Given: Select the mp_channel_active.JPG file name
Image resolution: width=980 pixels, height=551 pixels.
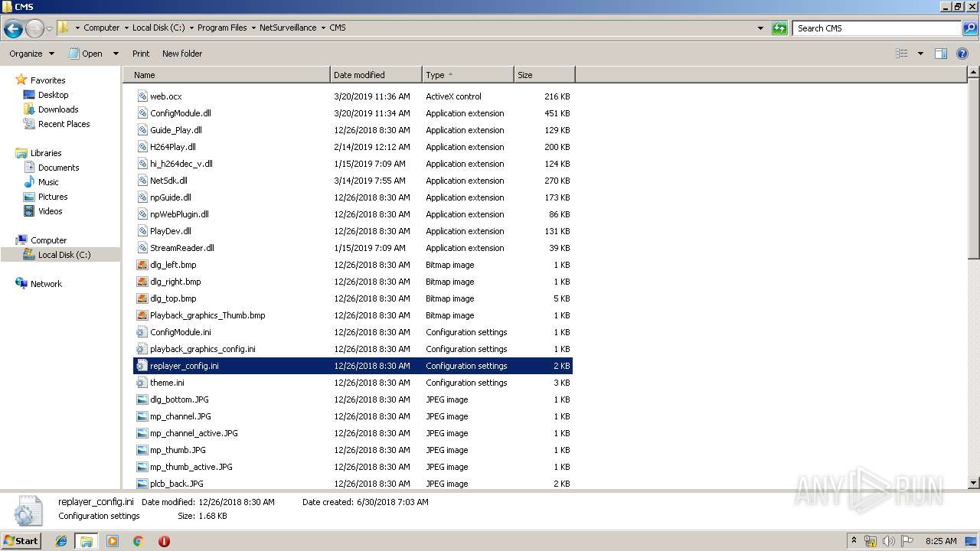Looking at the screenshot, I should coord(194,433).
